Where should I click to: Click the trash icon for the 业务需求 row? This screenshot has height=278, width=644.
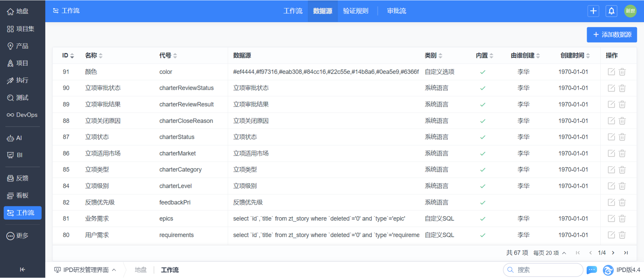(x=622, y=219)
